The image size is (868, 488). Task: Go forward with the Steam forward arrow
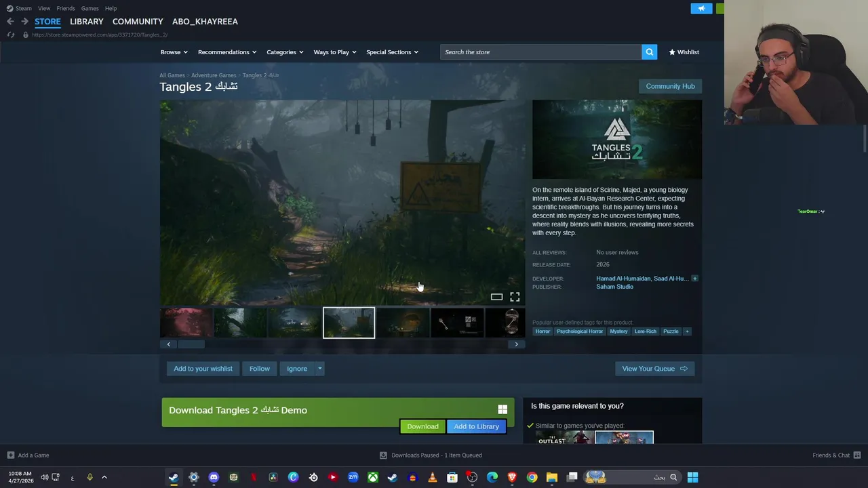click(24, 22)
